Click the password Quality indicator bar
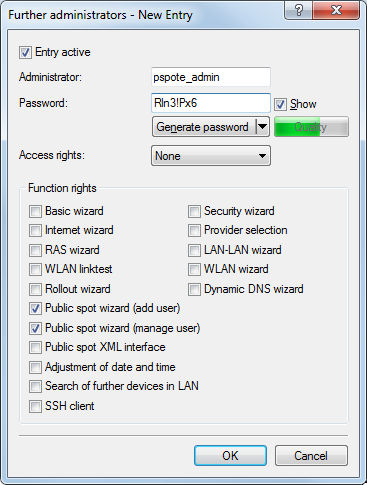367x485 pixels. coord(311,127)
